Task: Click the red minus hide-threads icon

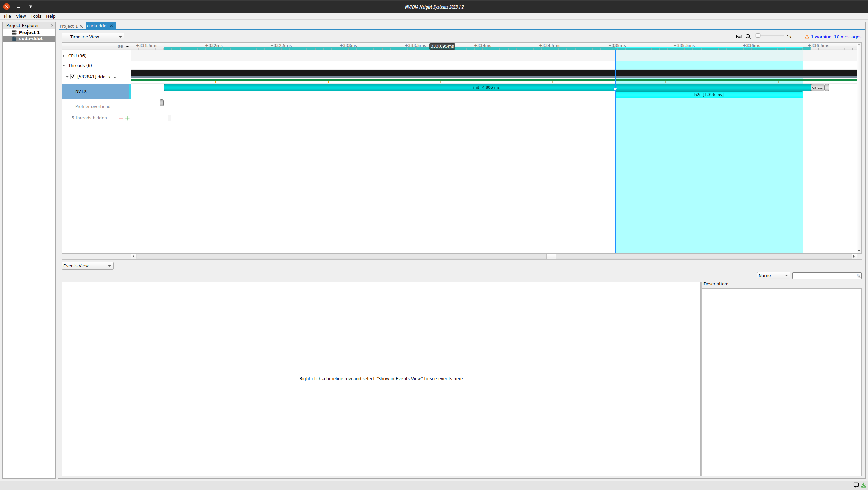Action: (x=121, y=118)
